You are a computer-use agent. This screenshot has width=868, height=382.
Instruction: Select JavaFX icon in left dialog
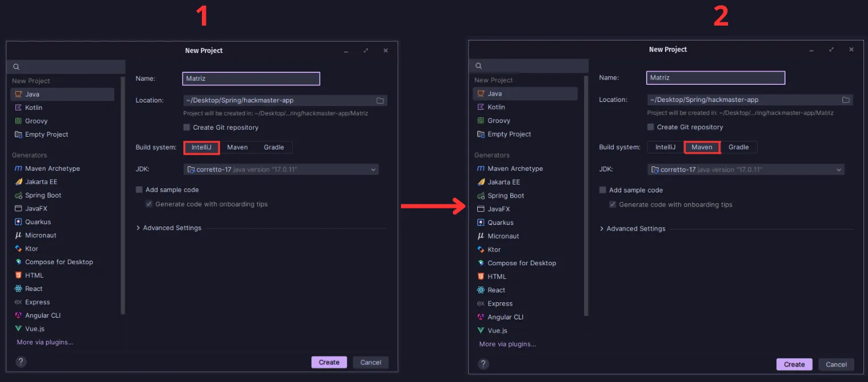tap(18, 209)
